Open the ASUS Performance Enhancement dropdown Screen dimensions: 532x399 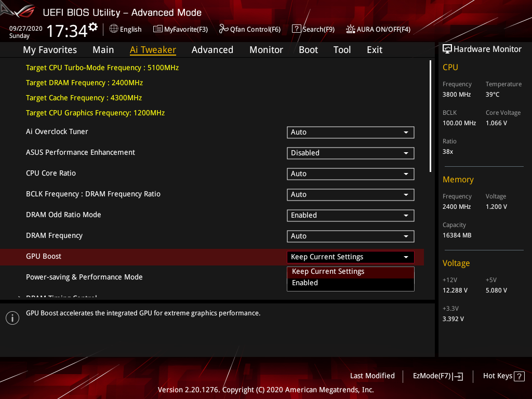(x=351, y=153)
